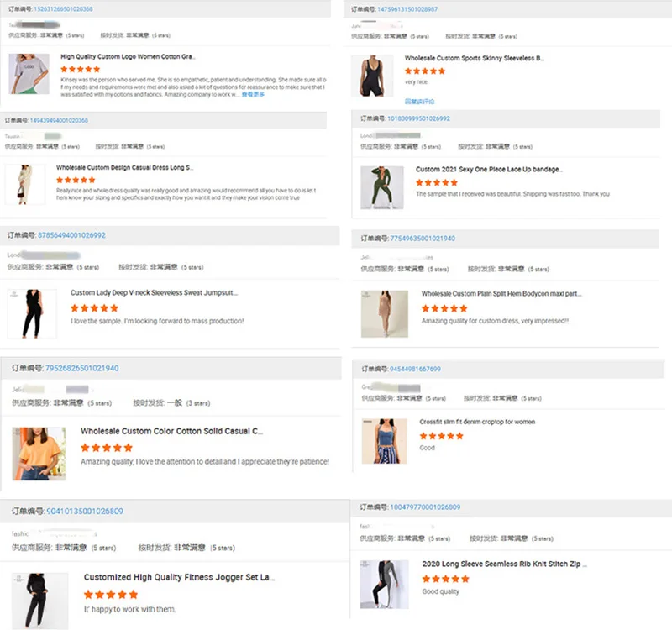Open gray logo T-shirt product thumbnail

29,74
